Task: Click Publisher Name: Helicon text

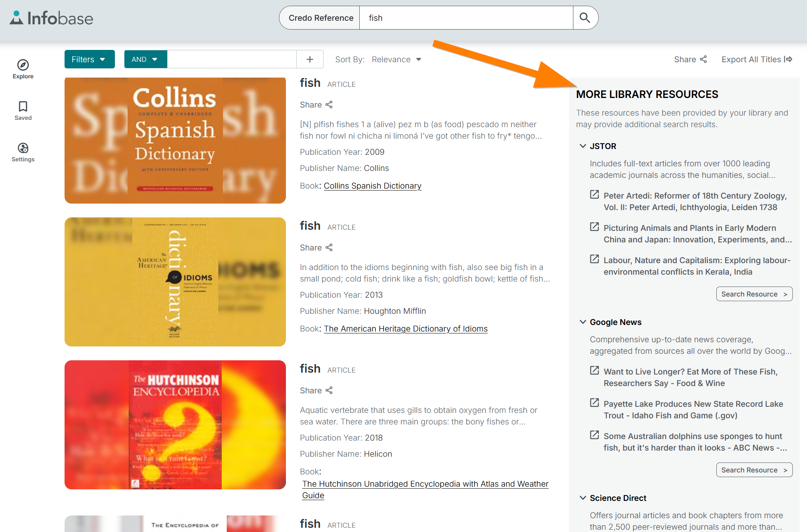Action: pyautogui.click(x=346, y=454)
